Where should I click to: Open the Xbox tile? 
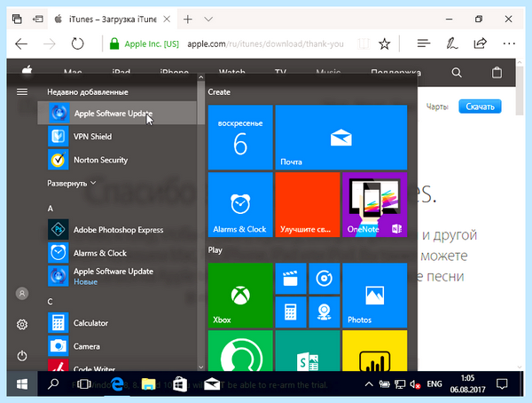[x=240, y=296]
